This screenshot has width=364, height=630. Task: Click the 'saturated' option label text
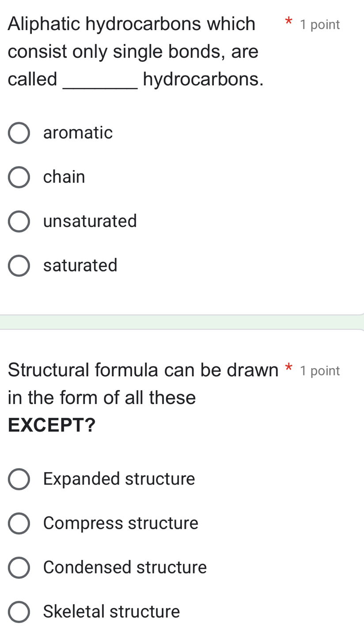(x=80, y=265)
